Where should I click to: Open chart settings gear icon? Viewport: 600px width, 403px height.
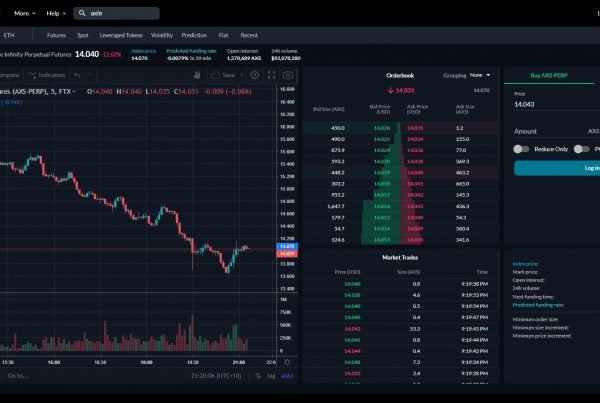point(254,75)
